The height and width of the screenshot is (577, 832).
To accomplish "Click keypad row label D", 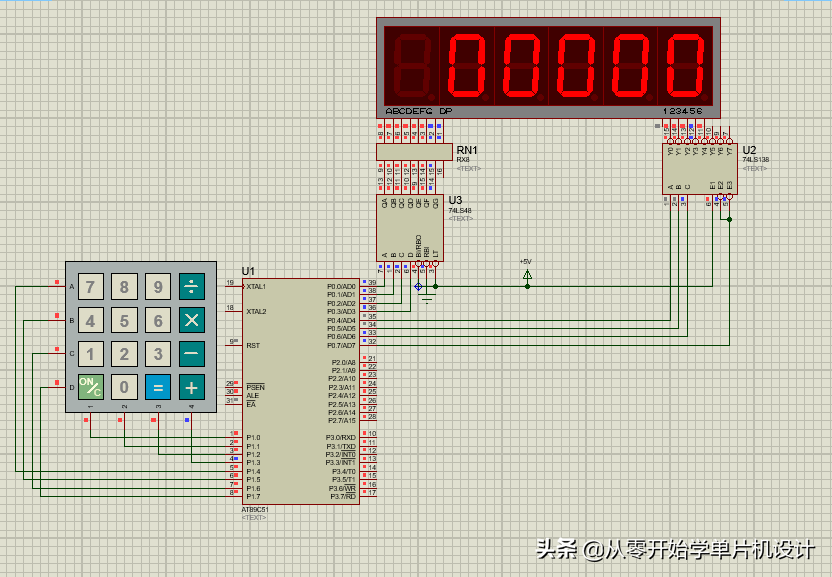I will click(x=72, y=387).
